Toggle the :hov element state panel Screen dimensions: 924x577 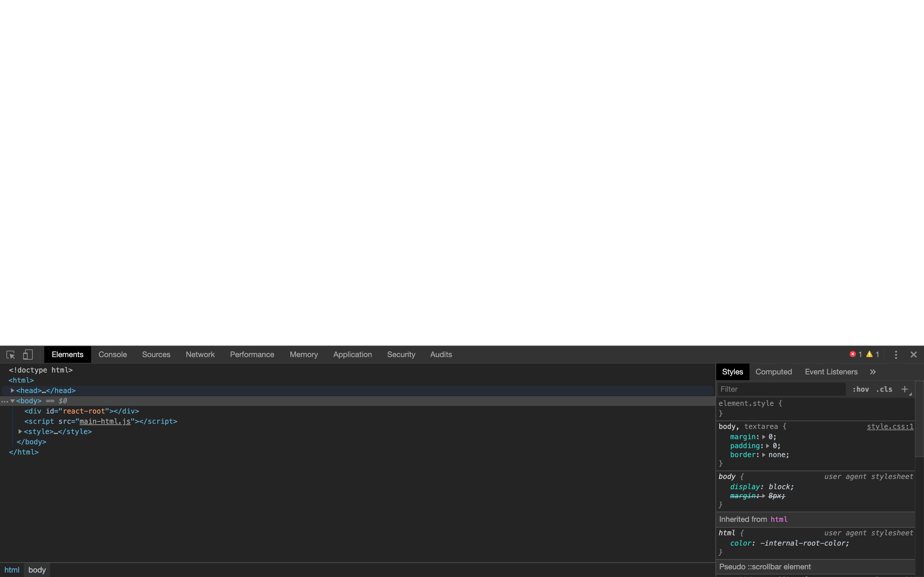860,389
